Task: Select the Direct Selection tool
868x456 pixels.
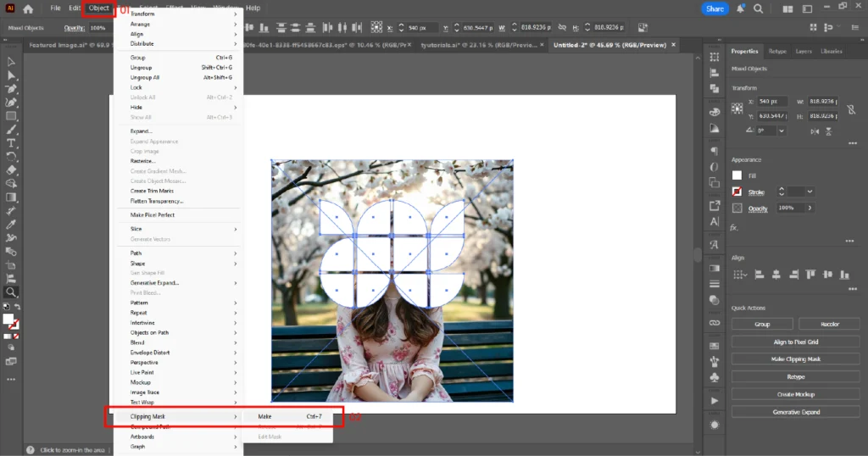Action: click(11, 75)
